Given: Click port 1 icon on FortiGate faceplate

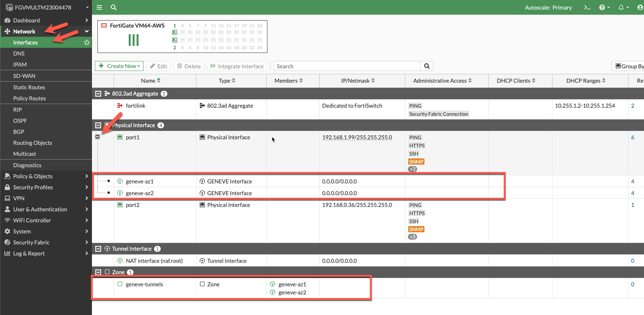Looking at the screenshot, I should (x=175, y=32).
